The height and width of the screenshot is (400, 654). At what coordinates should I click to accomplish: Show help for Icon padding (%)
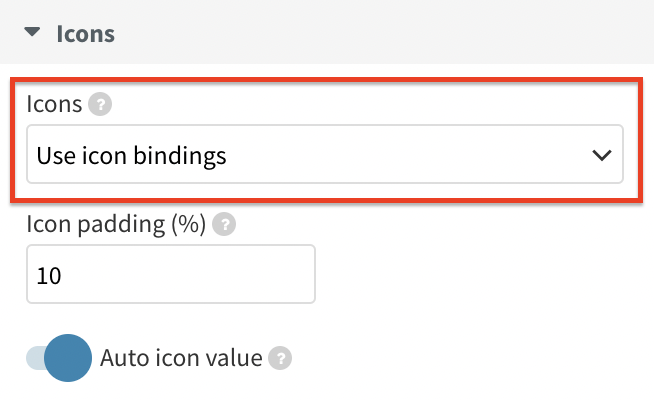tap(224, 224)
